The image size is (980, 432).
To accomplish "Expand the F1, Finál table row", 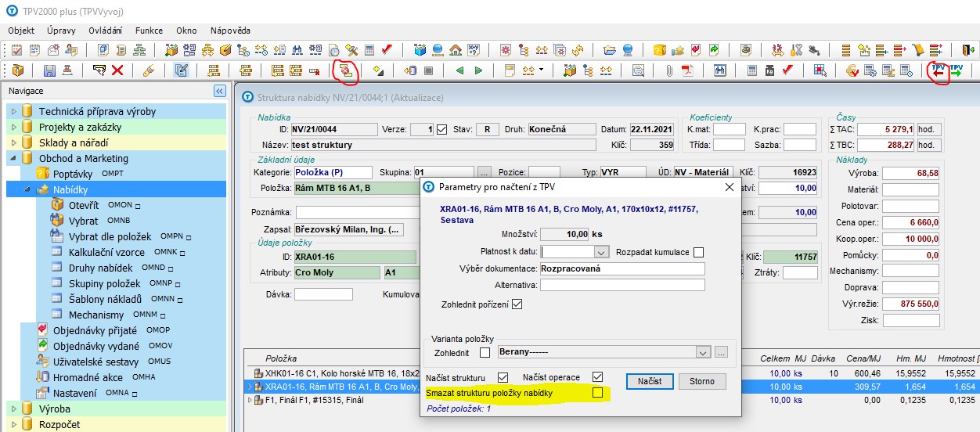I will coord(250,400).
